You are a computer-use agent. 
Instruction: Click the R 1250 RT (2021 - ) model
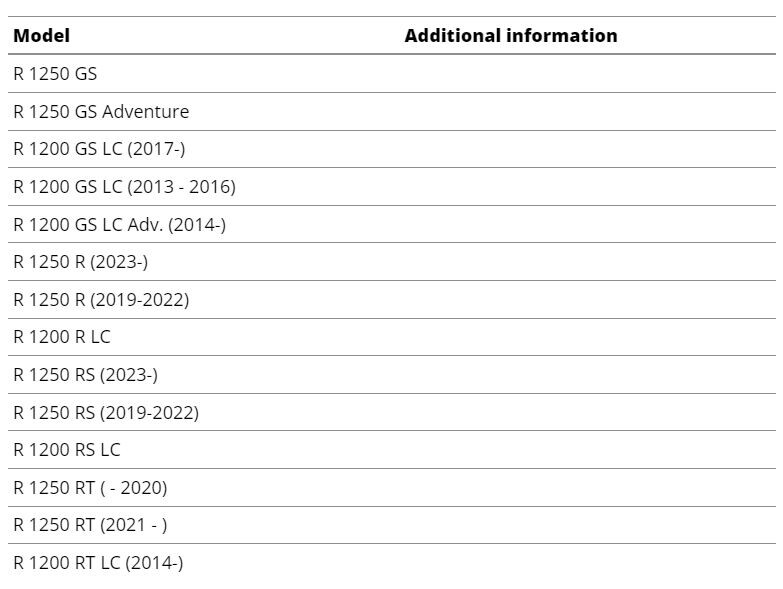(x=90, y=525)
